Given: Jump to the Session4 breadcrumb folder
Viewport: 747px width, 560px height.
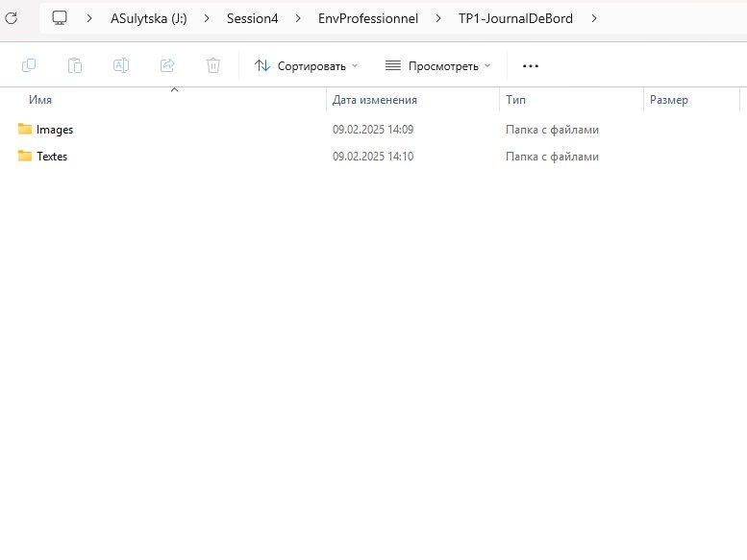Looking at the screenshot, I should click(x=252, y=17).
